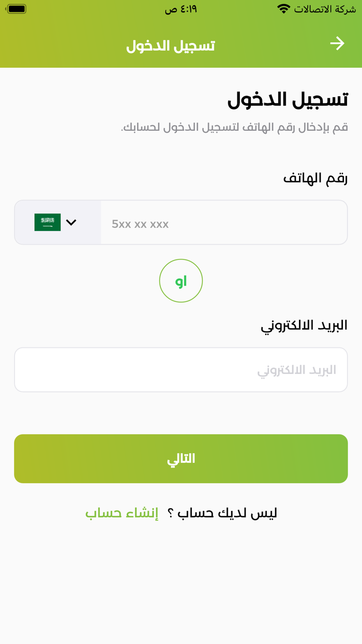362x644 pixels.
Task: Click the circular "او" (or) divider badge
Action: (x=181, y=280)
